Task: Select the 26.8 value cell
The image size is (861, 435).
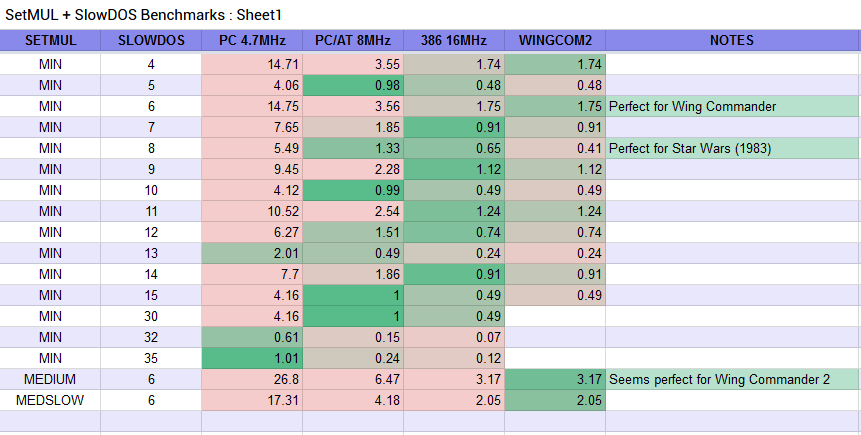Action: coord(252,380)
